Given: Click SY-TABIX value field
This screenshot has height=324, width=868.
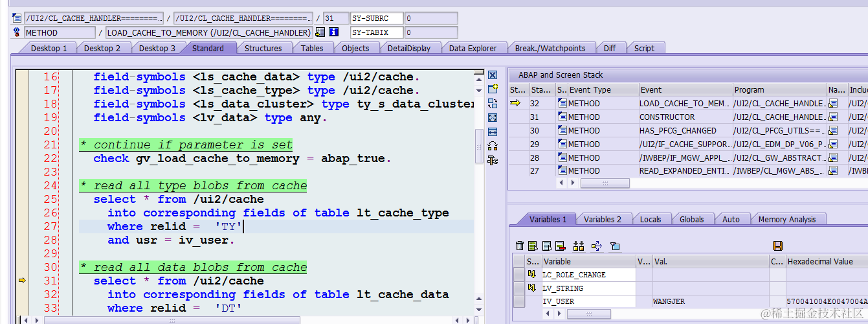Looking at the screenshot, I should (x=431, y=32).
